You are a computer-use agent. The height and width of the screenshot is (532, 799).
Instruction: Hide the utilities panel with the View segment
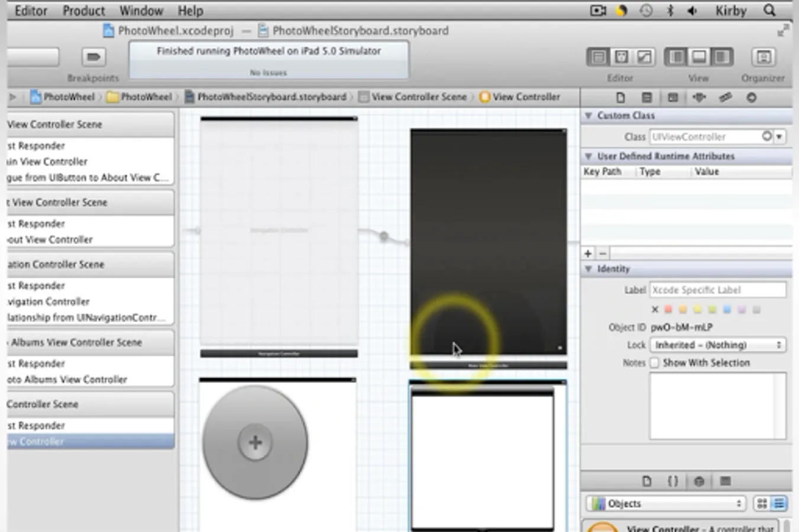tap(722, 57)
